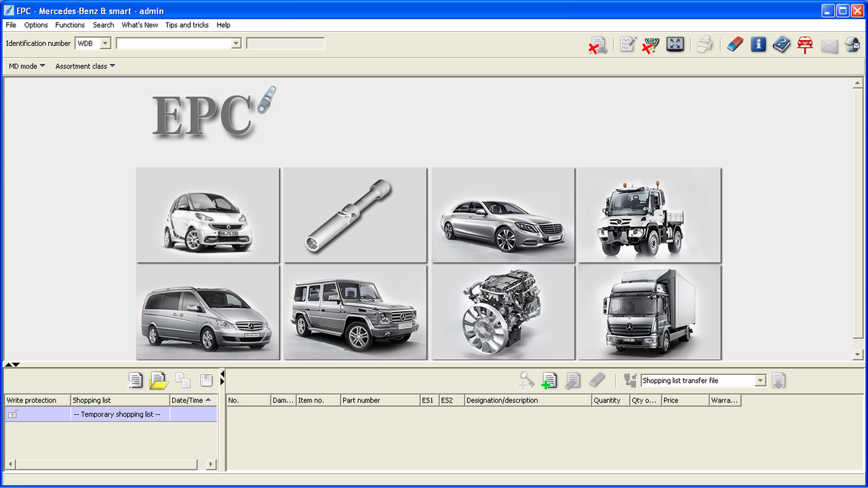This screenshot has width=868, height=488.
Task: Click the remove filter icon with red X
Action: tap(650, 45)
